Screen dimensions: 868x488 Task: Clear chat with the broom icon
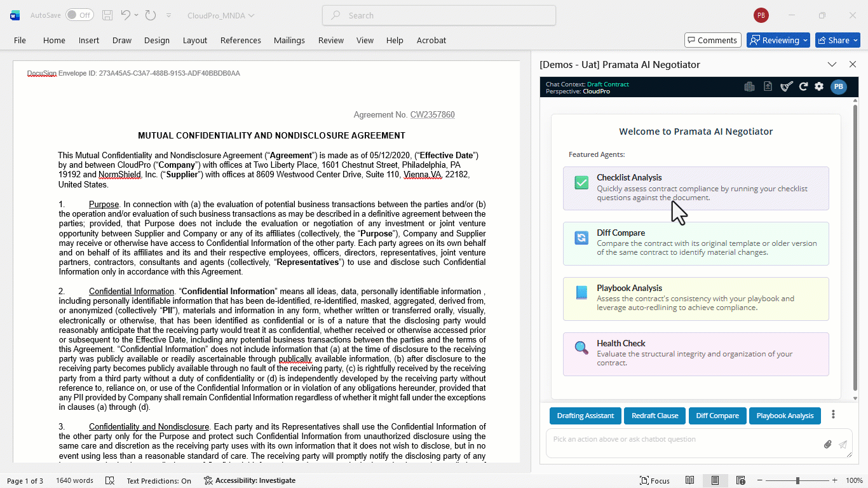[787, 86]
